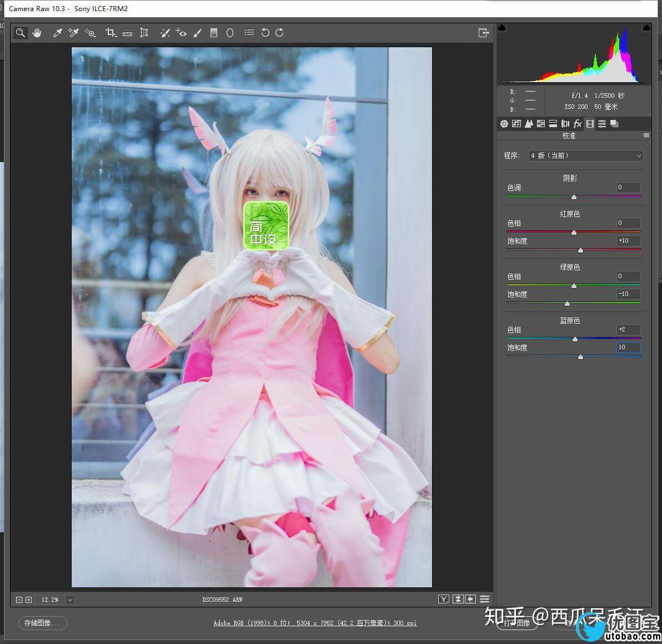Image resolution: width=662 pixels, height=644 pixels.
Task: Activate the Straighten tool
Action: click(128, 33)
